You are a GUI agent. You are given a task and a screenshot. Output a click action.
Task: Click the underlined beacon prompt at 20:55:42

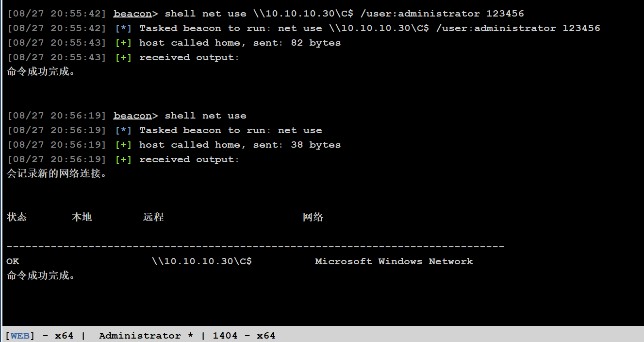(x=132, y=14)
